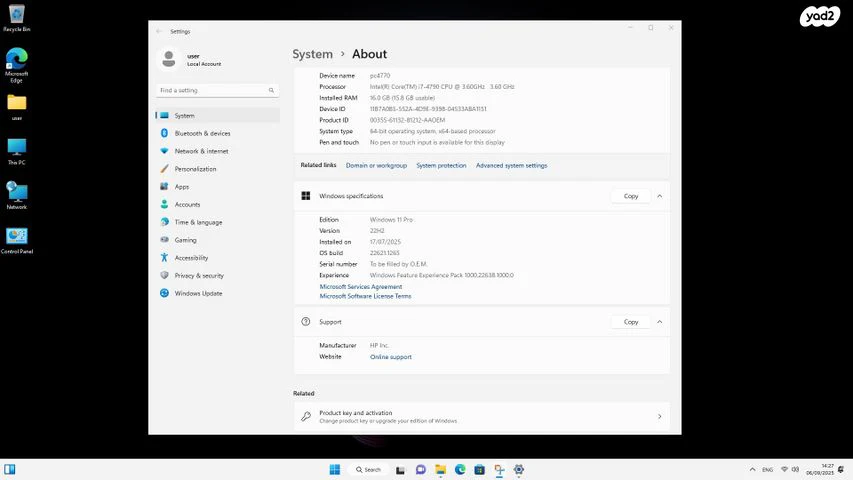The image size is (853, 480).
Task: Click the taskbar Search box
Action: [368, 470]
